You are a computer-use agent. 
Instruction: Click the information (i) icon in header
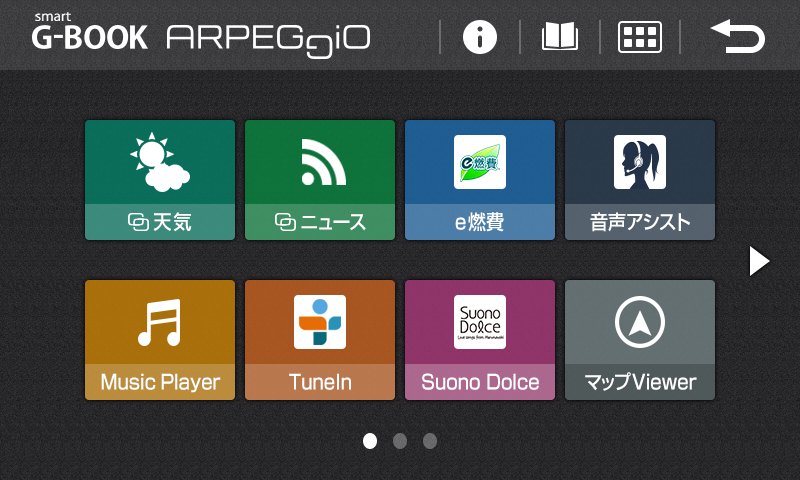(x=480, y=37)
